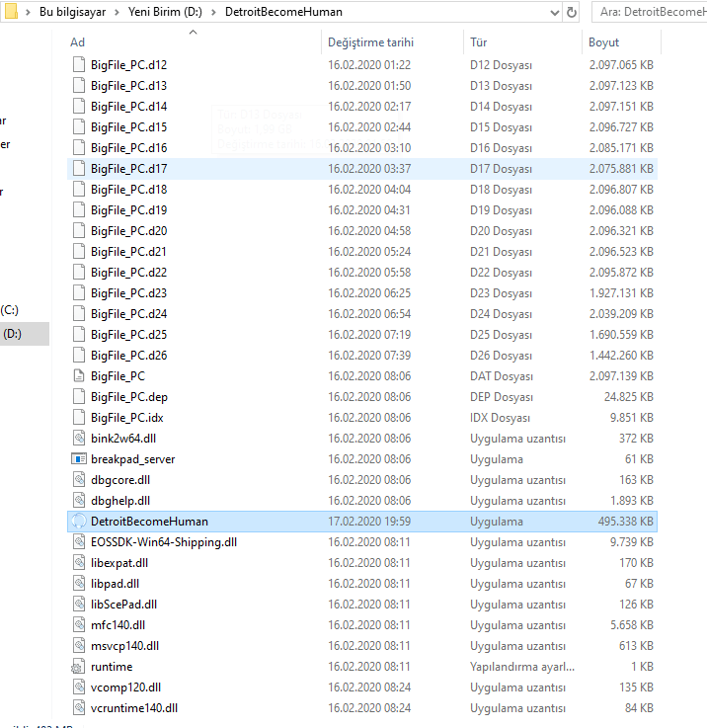Select file name BigFile_PC.d22
The height and width of the screenshot is (728, 707).
pyautogui.click(x=128, y=273)
